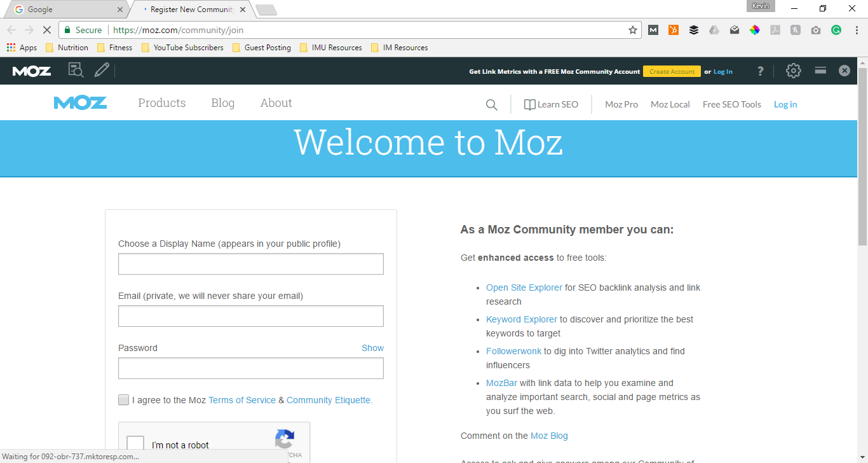Open the Followerwonk link
This screenshot has width=868, height=463.
tap(513, 351)
